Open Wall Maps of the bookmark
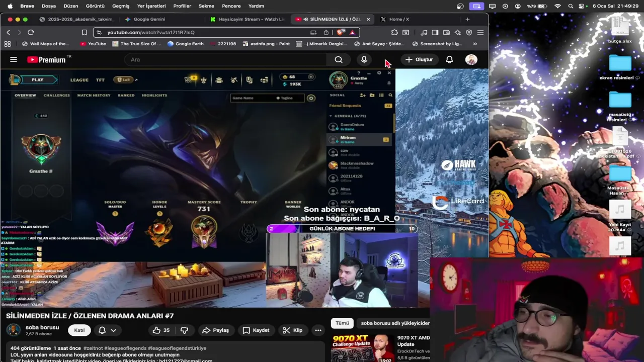Screen dimensions: 644x362 pos(45,44)
